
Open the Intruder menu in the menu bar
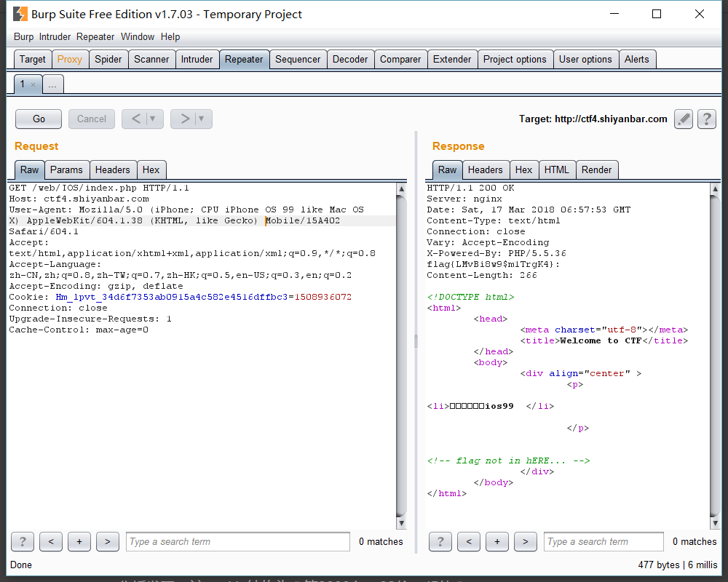(55, 36)
